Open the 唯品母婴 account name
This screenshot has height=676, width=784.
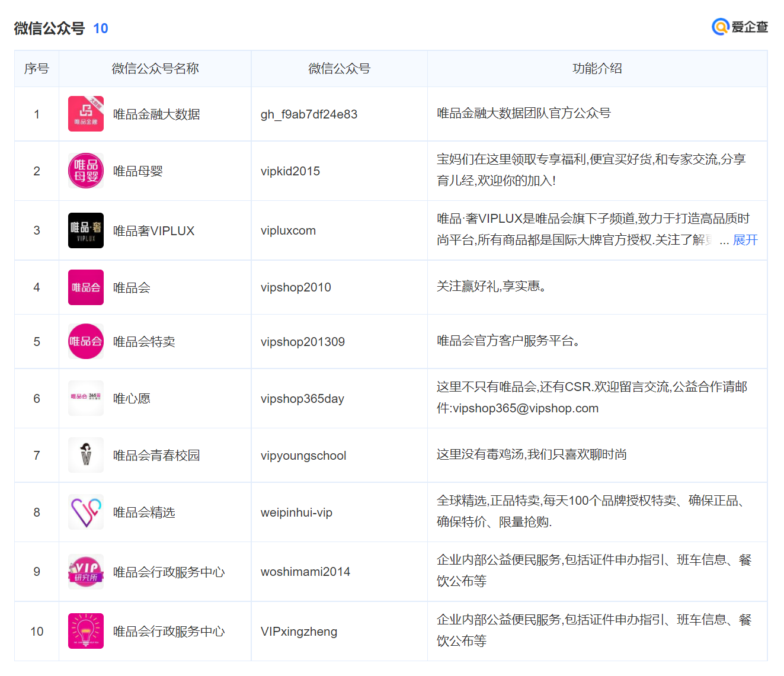pyautogui.click(x=138, y=171)
